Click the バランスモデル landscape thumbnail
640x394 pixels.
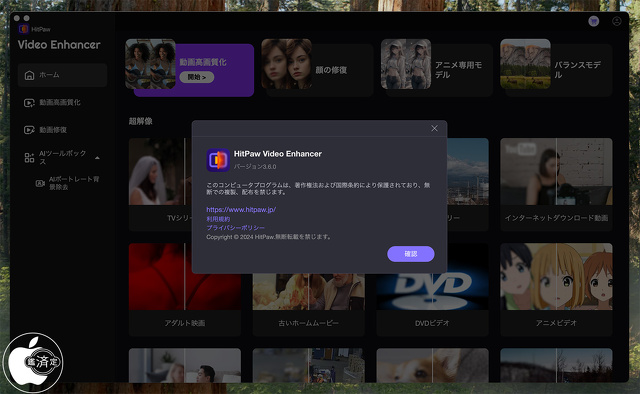click(x=525, y=64)
